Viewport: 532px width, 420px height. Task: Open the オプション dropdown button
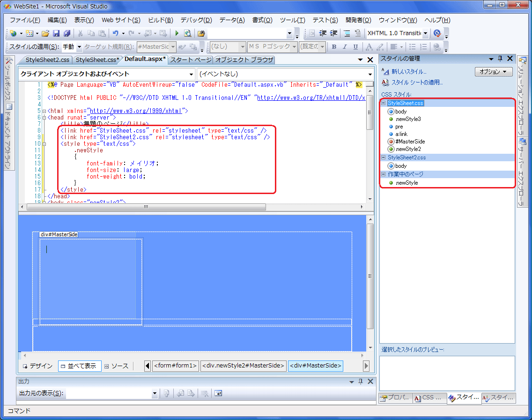493,71
